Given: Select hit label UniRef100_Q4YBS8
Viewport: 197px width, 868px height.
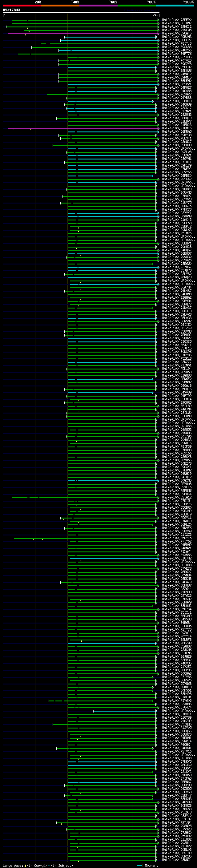Looking at the screenshot, I should (176, 98).
